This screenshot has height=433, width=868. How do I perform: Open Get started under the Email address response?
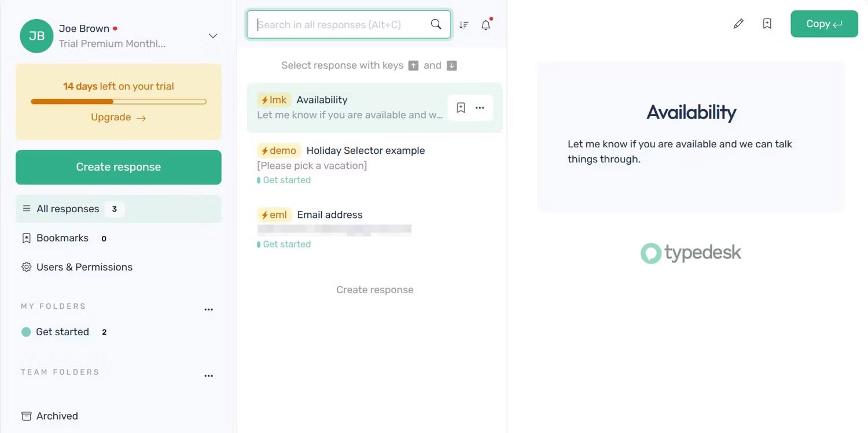[x=286, y=244]
